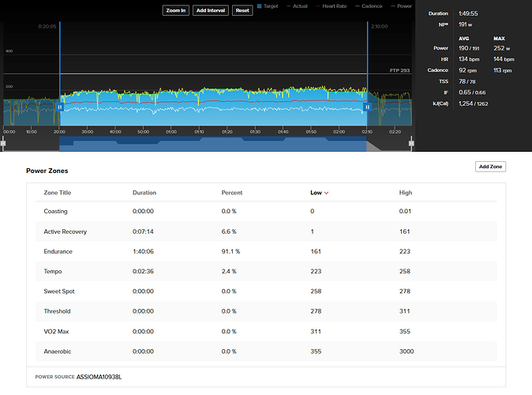The height and width of the screenshot is (395, 532).
Task: Click TSS value 78 / 78
Action: coord(466,81)
